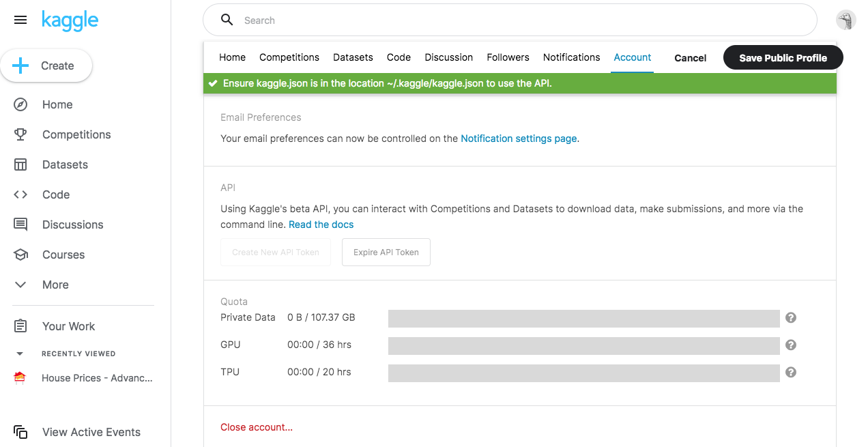Click Create New API Token button
868x447 pixels.
[x=276, y=252]
